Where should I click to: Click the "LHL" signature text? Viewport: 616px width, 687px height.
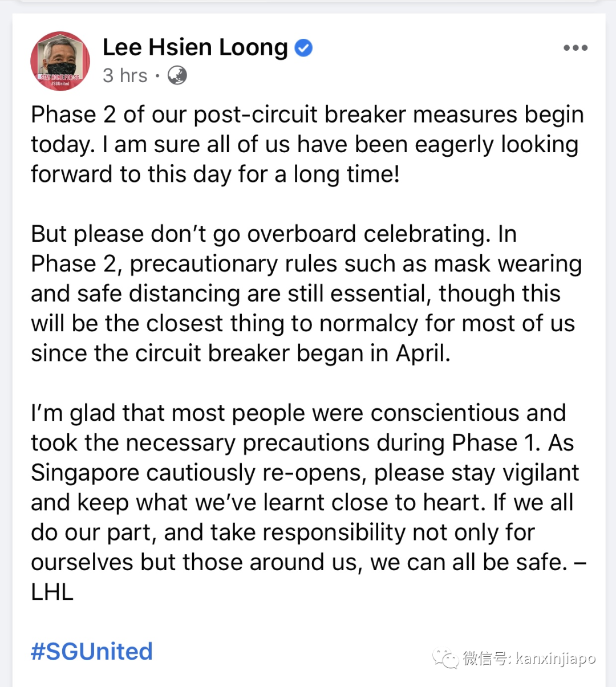pyautogui.click(x=52, y=592)
